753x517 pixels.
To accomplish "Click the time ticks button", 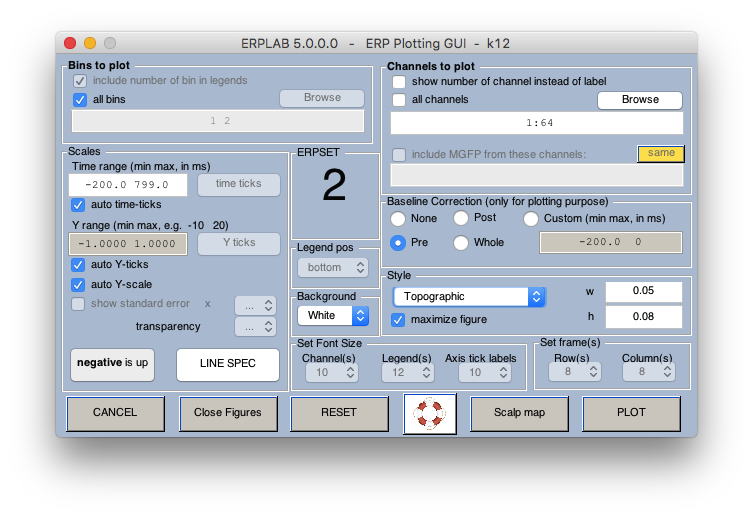I will [x=239, y=184].
